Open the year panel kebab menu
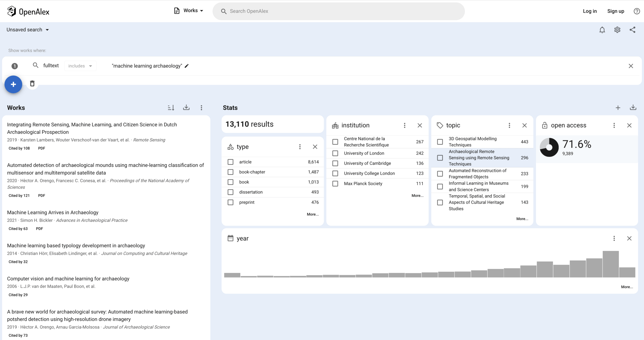This screenshot has width=644, height=340. [x=614, y=239]
